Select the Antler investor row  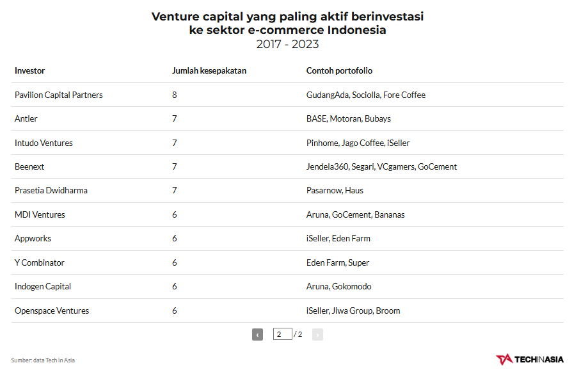pyautogui.click(x=26, y=118)
